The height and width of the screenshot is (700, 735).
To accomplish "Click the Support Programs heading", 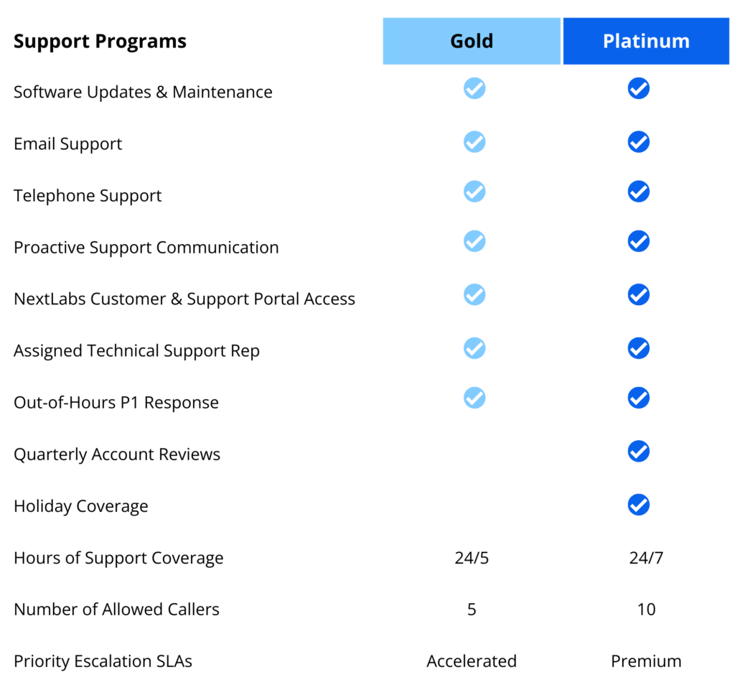I will [100, 42].
